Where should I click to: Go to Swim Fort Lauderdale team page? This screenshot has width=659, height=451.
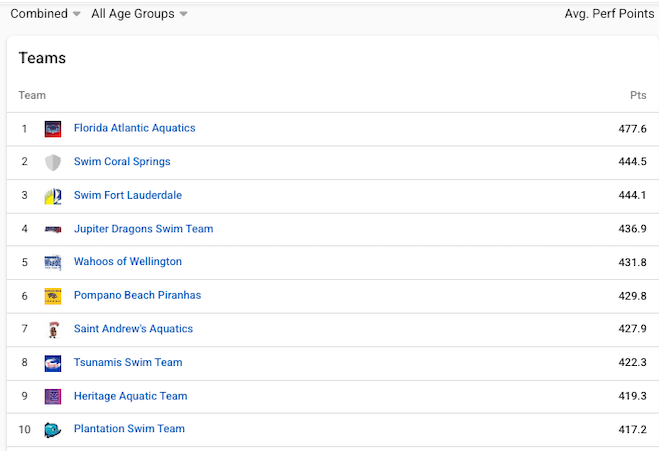tap(128, 195)
